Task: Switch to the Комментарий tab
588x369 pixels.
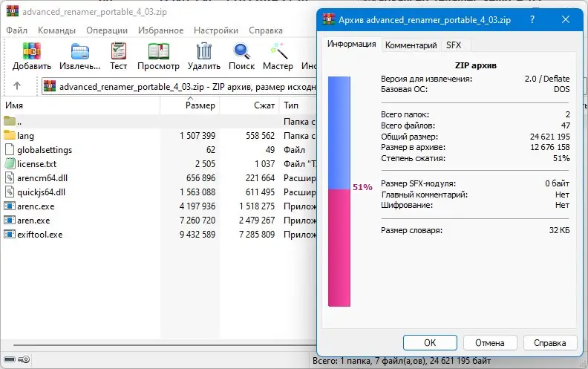Action: (x=411, y=45)
